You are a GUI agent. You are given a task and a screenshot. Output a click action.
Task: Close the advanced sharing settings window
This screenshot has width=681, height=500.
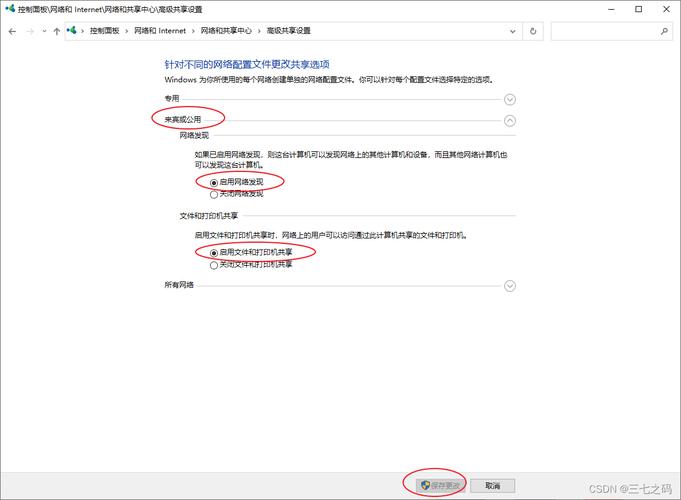(x=666, y=9)
